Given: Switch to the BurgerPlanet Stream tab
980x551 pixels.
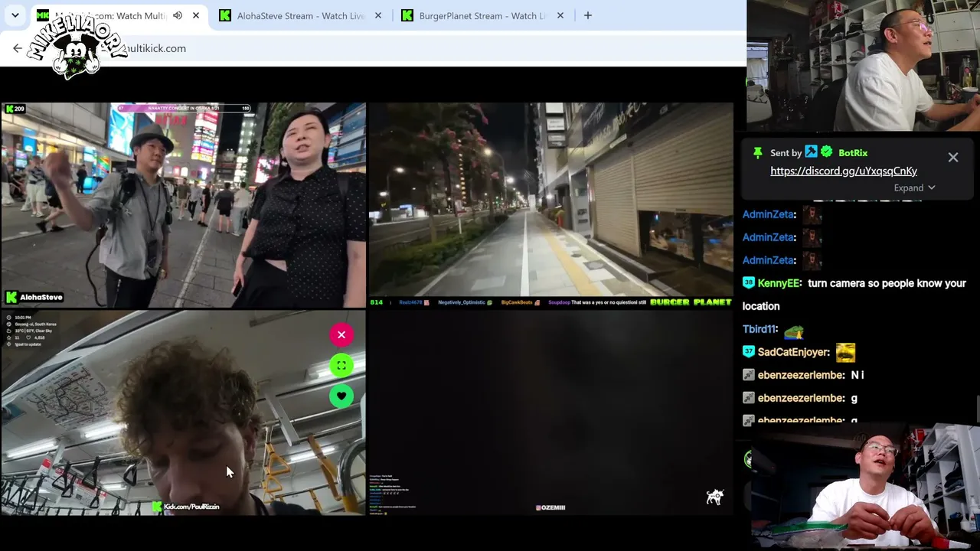Looking at the screenshot, I should pos(482,15).
